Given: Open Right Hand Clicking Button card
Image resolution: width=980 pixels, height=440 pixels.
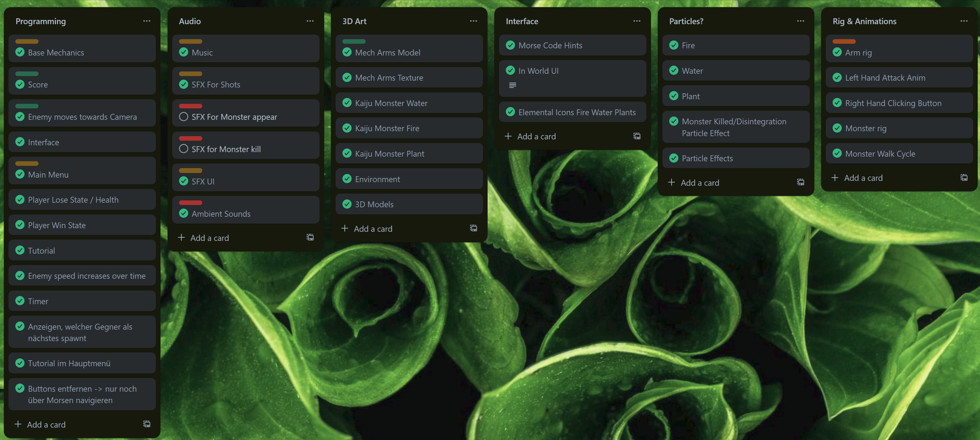Looking at the screenshot, I should point(899,103).
